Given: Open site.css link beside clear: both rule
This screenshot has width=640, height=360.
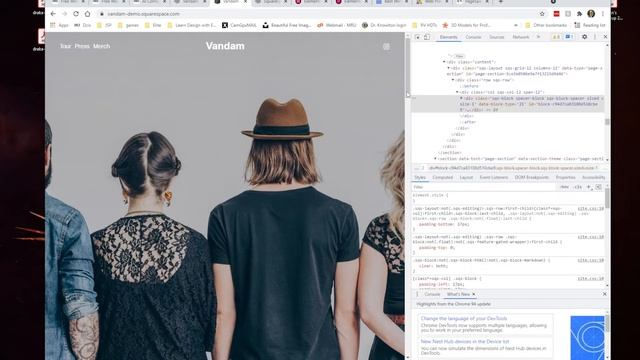Looking at the screenshot, I should pyautogui.click(x=591, y=260).
